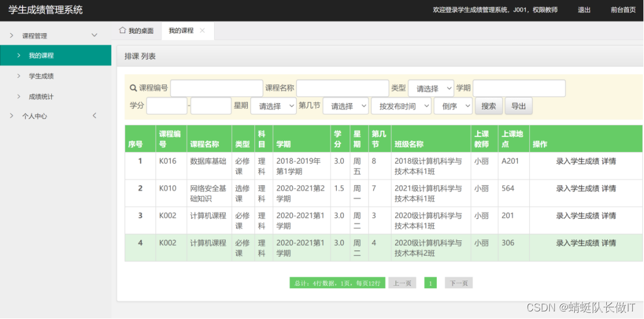Open the 类型 dropdown
Image resolution: width=644 pixels, height=319 pixels.
430,88
